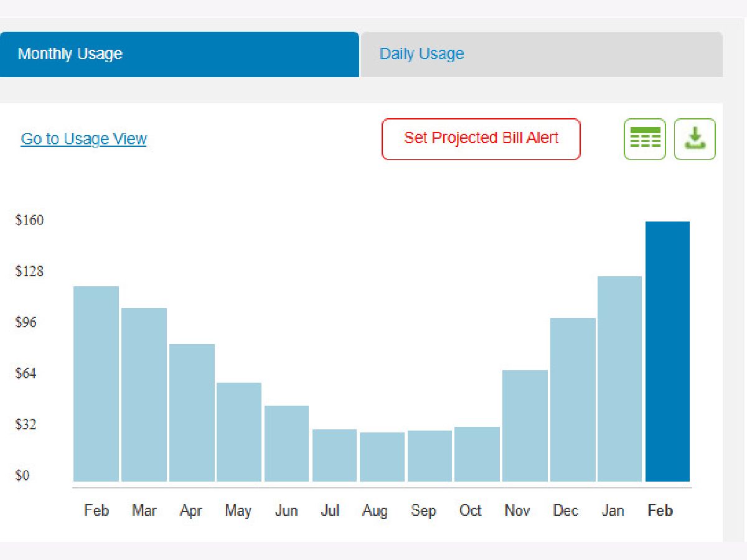This screenshot has height=560, width=747.
Task: Click the Dec usage bar
Action: pyautogui.click(x=572, y=399)
